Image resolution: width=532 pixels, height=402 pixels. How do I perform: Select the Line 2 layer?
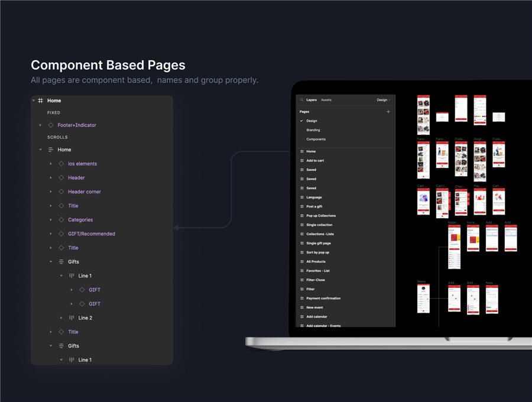85,318
